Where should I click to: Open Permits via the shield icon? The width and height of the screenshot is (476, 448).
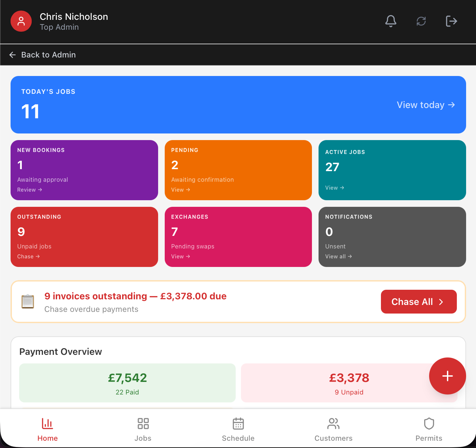tap(429, 424)
